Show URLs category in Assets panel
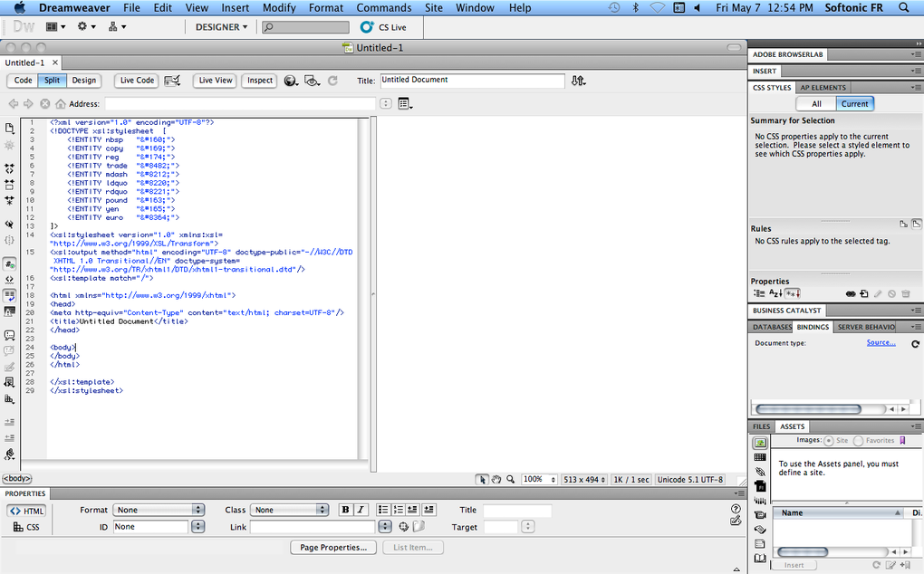Screen dimensions: 924x574 760,472
